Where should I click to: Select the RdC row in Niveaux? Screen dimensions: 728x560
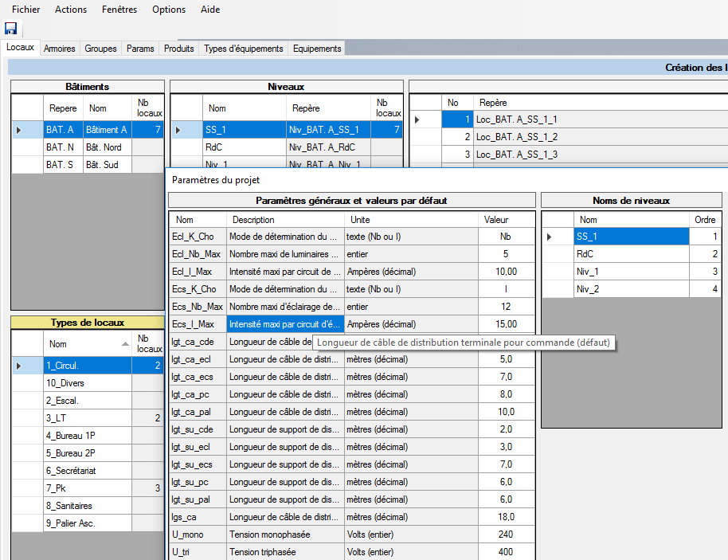(244, 147)
